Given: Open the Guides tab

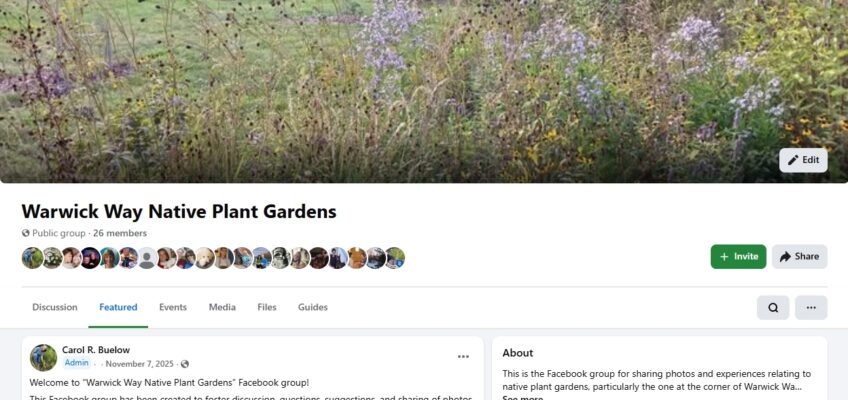Looking at the screenshot, I should coord(313,308).
